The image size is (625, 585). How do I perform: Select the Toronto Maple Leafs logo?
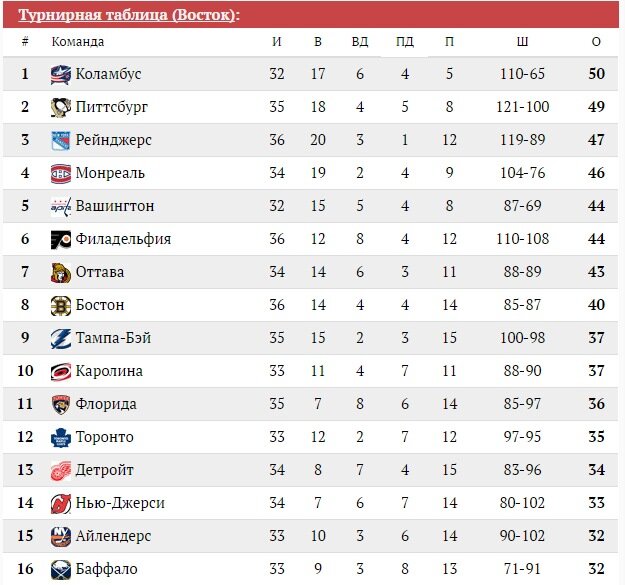coord(61,438)
